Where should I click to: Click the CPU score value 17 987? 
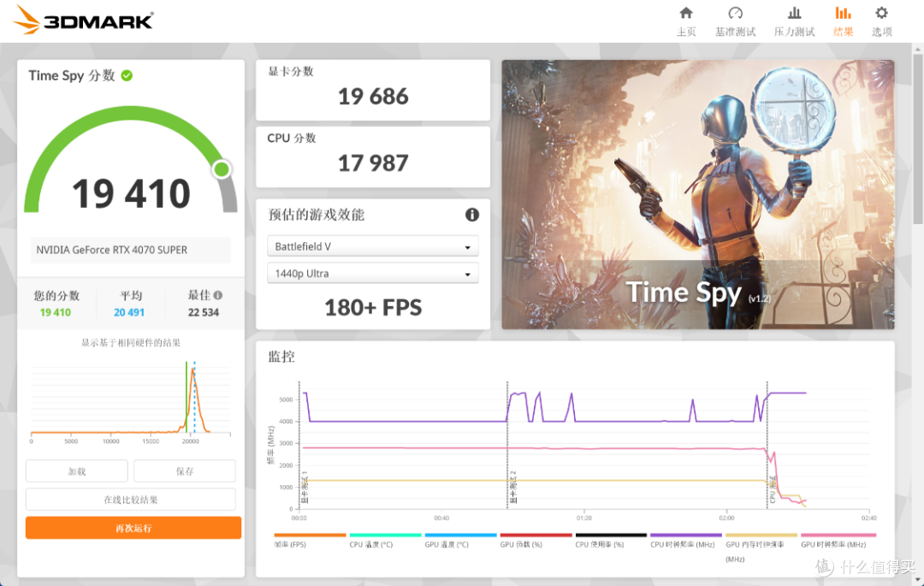(x=373, y=163)
